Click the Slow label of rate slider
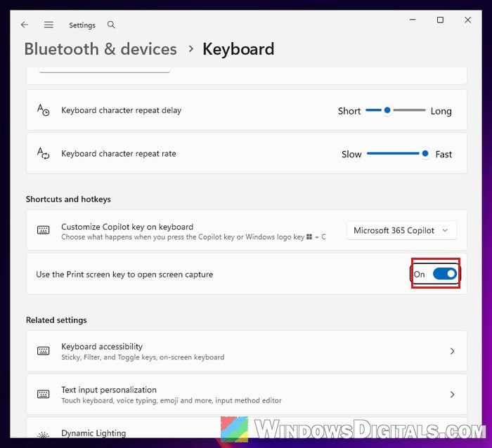This screenshot has height=448, width=492. pos(351,154)
